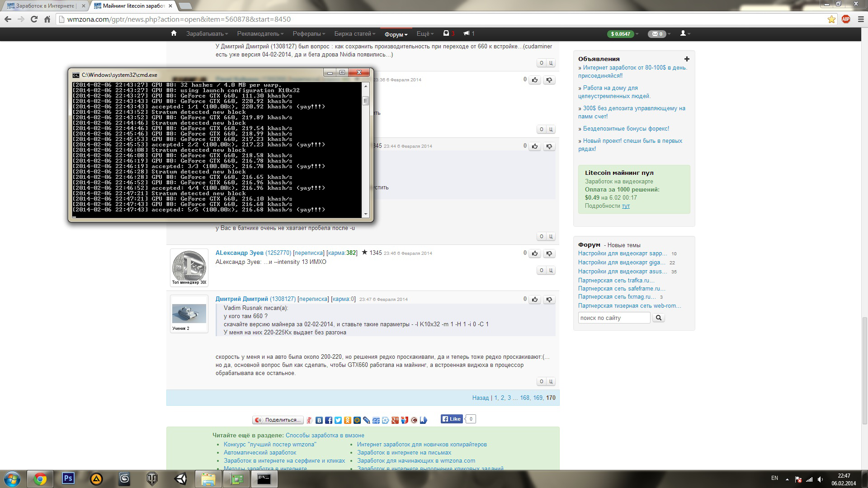Click the поиск по сайту search field

pyautogui.click(x=613, y=318)
